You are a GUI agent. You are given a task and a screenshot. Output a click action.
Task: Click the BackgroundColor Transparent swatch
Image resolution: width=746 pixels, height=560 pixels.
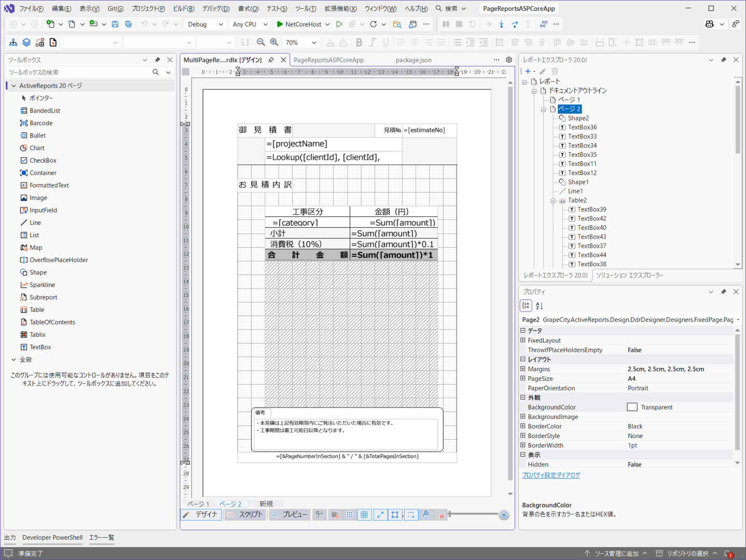pyautogui.click(x=632, y=407)
